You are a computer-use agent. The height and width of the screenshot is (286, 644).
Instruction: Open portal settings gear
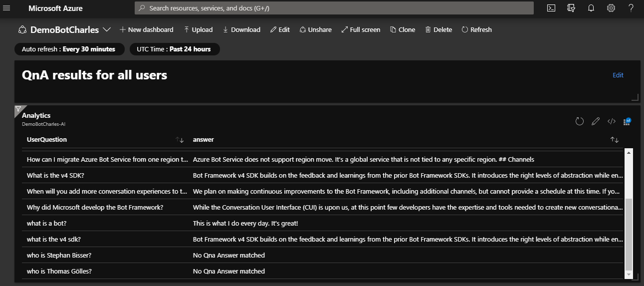pyautogui.click(x=611, y=8)
